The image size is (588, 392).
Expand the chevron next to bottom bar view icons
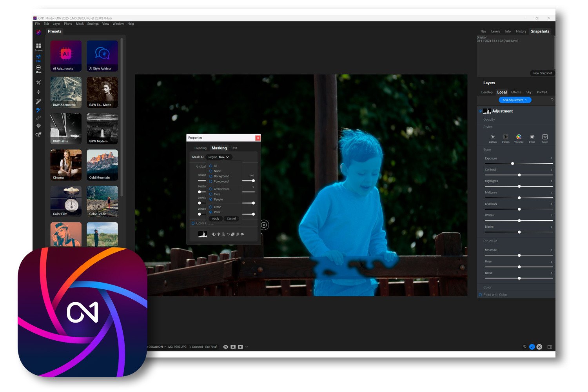pyautogui.click(x=247, y=347)
